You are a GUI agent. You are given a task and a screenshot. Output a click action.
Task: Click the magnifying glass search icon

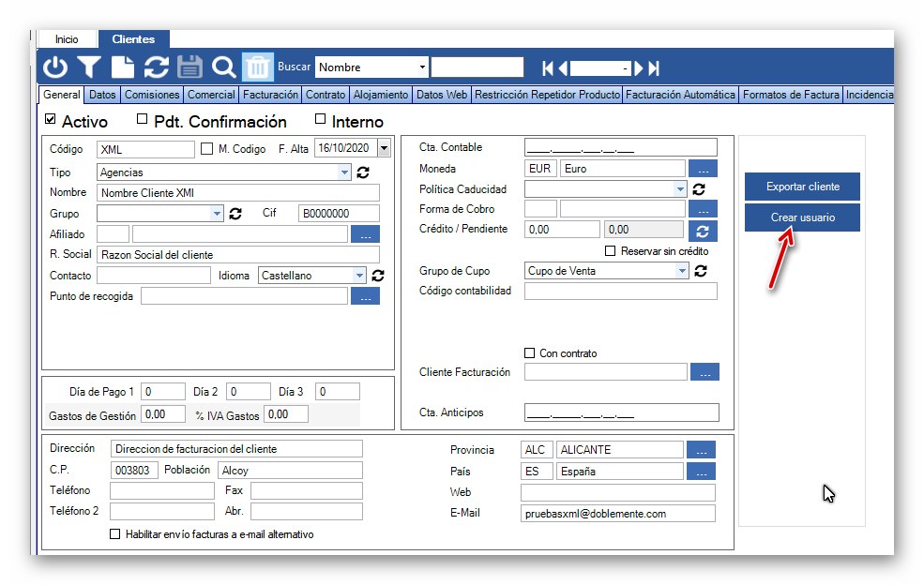[x=223, y=67]
